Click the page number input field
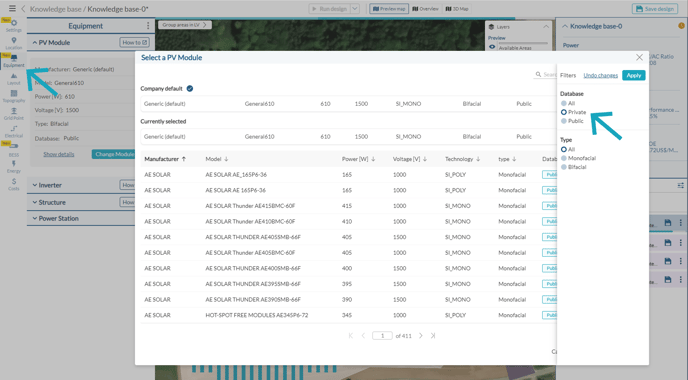 click(382, 336)
